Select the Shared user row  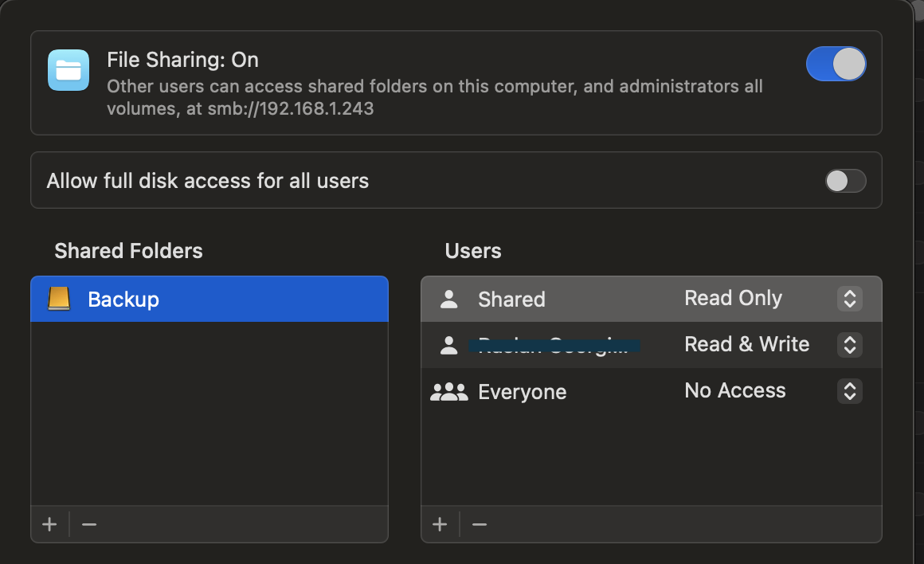point(651,299)
